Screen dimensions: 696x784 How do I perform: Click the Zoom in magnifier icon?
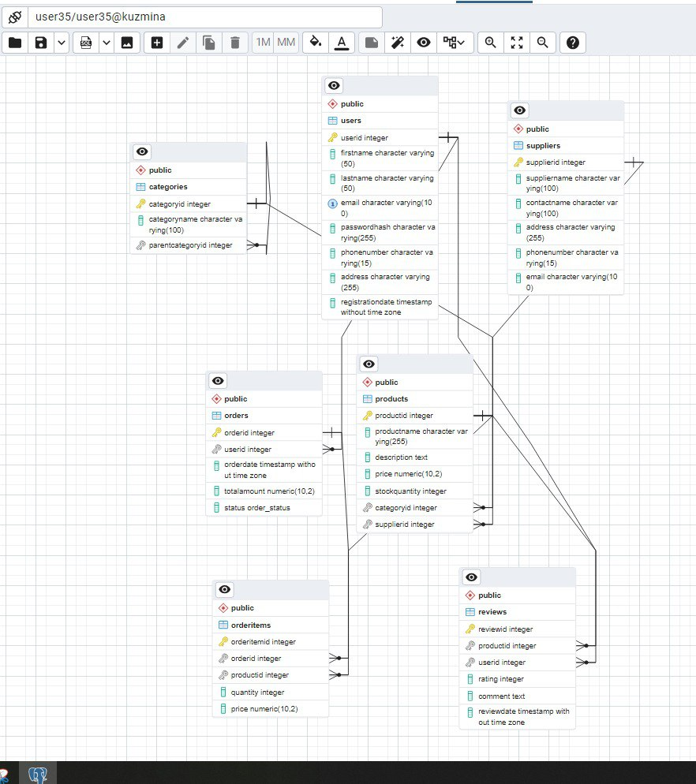point(491,43)
